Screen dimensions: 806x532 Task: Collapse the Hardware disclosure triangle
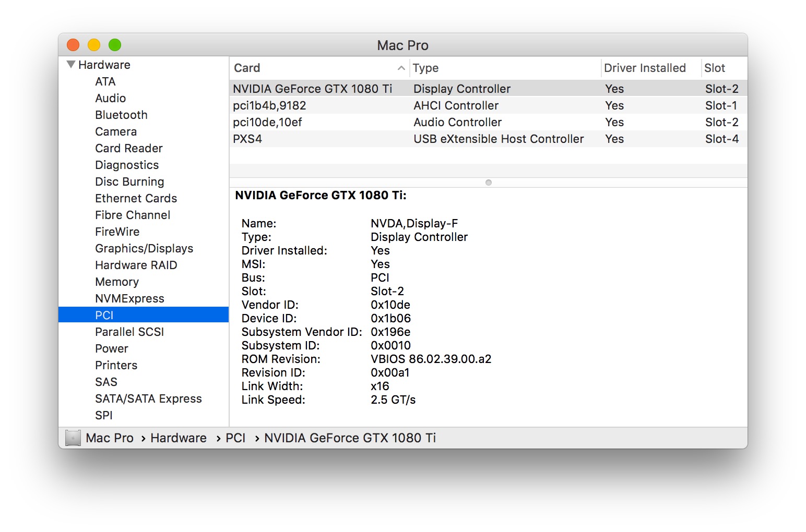[x=71, y=65]
